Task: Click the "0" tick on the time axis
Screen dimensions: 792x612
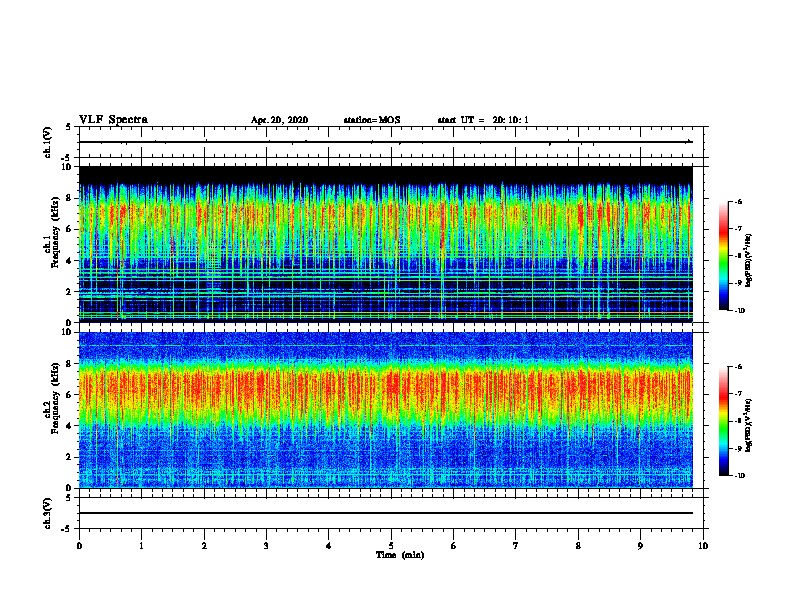Action: (x=79, y=546)
